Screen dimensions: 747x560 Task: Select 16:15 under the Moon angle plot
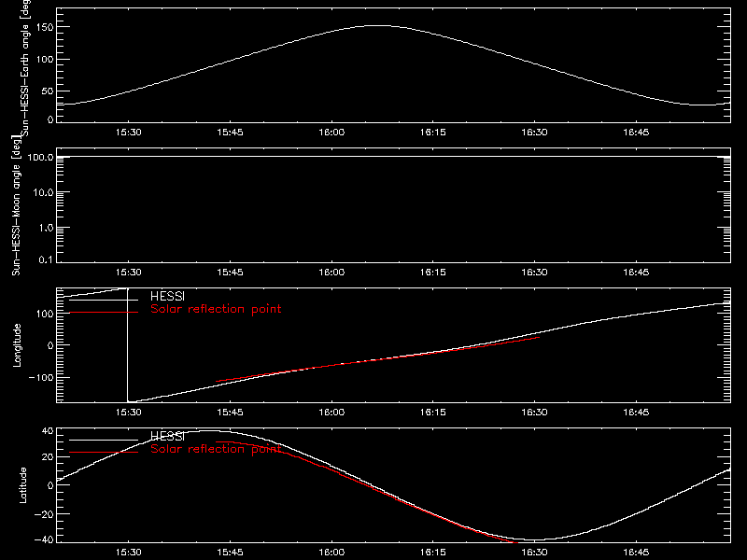pos(433,273)
